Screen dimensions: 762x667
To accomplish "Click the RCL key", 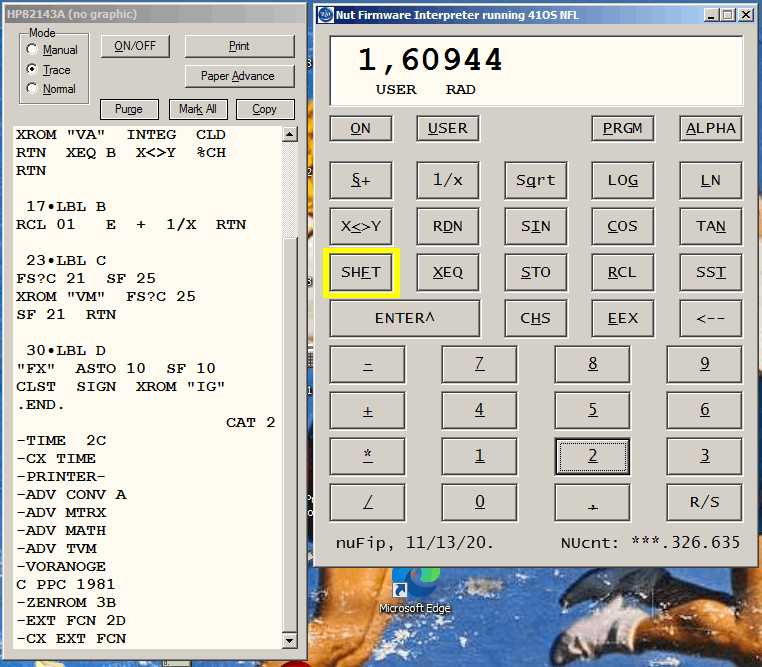I will pyautogui.click(x=623, y=272).
